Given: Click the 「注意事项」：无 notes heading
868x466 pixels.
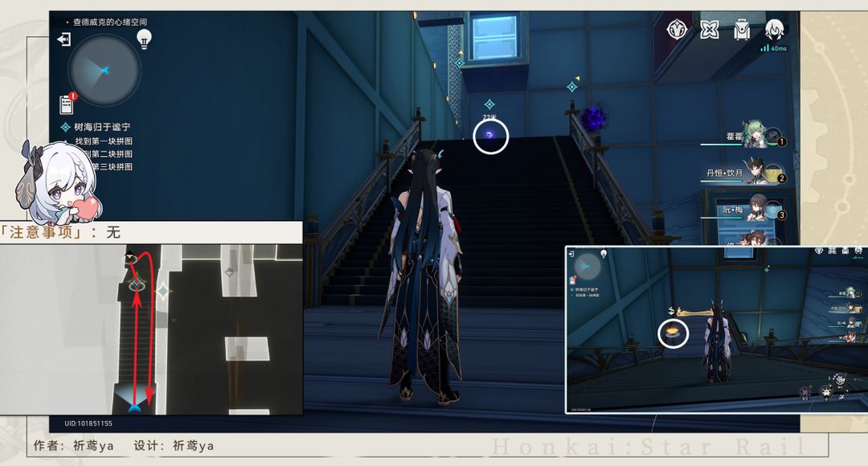Looking at the screenshot, I should pyautogui.click(x=59, y=232).
